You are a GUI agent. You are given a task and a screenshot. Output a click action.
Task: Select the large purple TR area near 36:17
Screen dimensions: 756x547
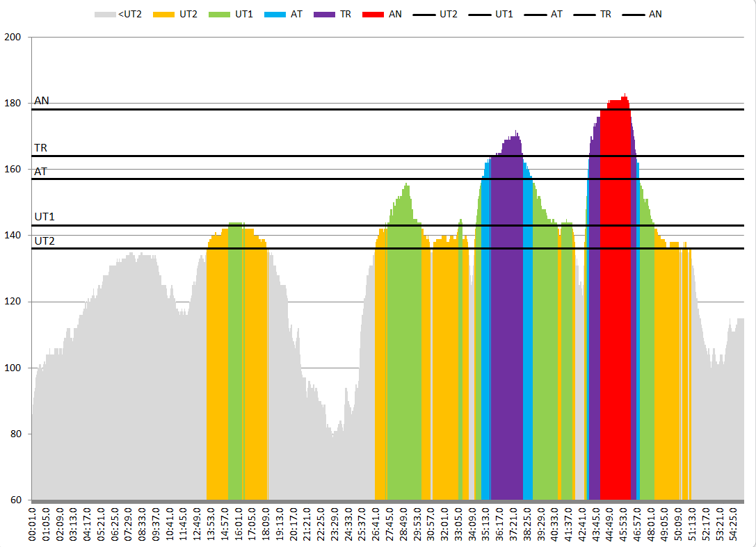click(x=506, y=313)
